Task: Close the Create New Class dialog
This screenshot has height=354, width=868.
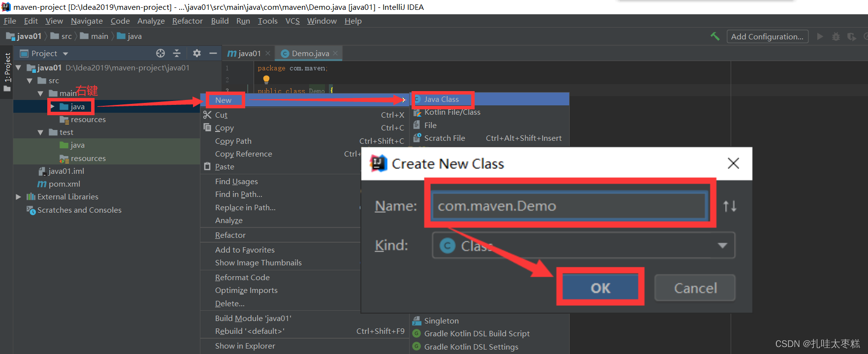Action: click(733, 163)
